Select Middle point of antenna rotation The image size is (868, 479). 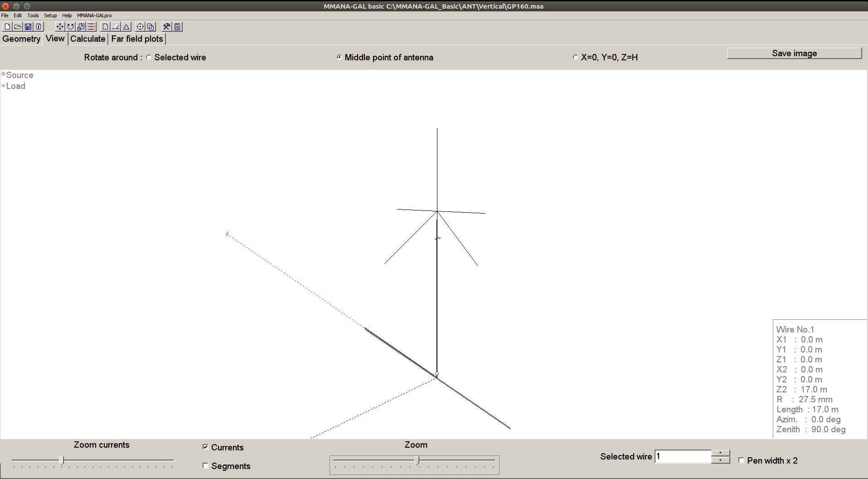339,57
